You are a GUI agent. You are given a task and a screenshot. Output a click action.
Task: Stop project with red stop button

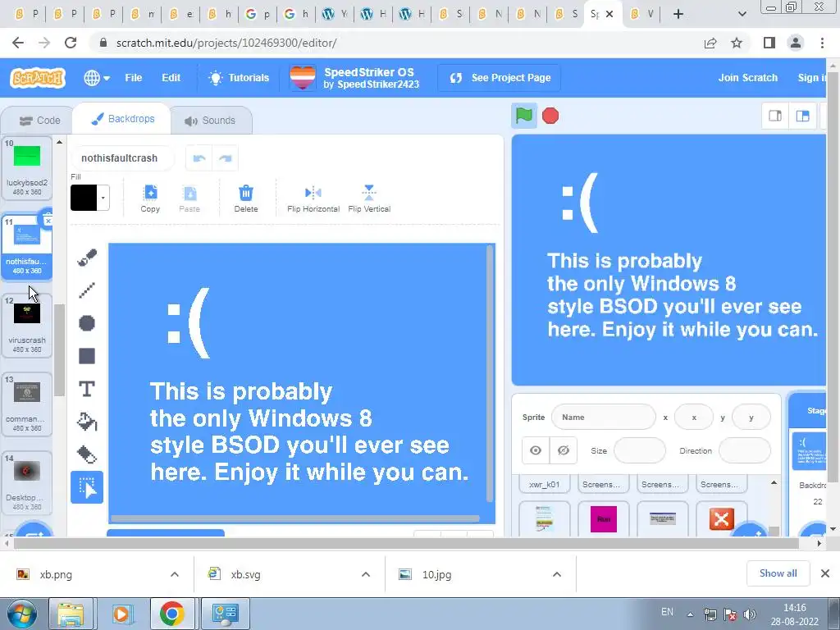click(x=550, y=116)
